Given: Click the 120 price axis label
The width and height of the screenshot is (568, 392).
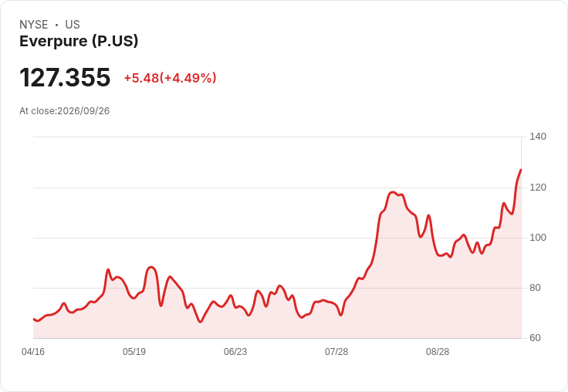Looking at the screenshot, I should pos(538,188).
